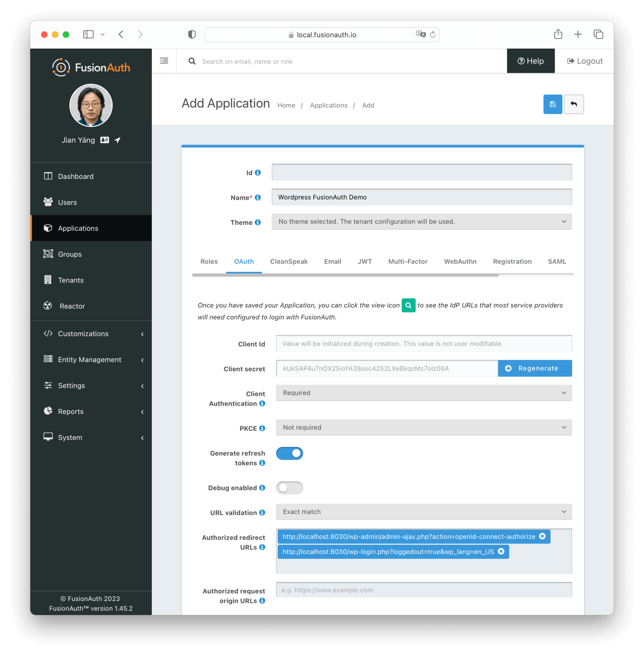Screen dimensions: 644x655
Task: Click the green view magnifier icon
Action: (409, 305)
